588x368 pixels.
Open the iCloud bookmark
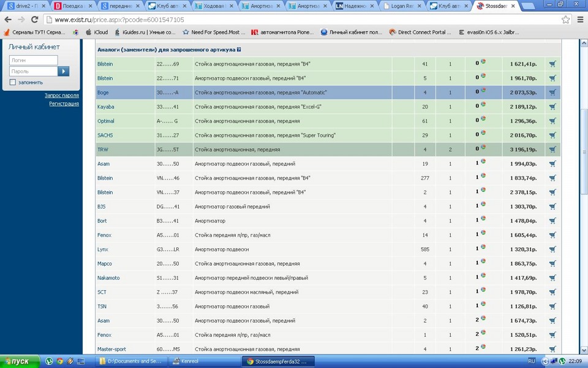97,33
